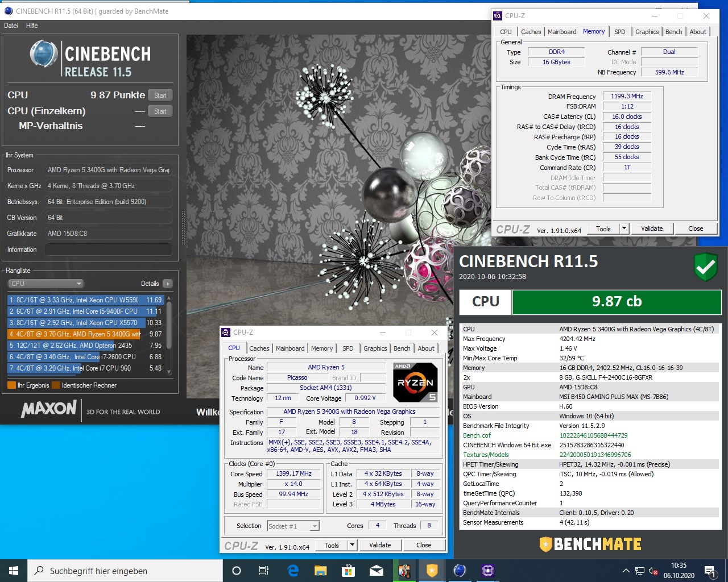
Task: Click Validate in upper CPU-Z window
Action: pyautogui.click(x=652, y=229)
